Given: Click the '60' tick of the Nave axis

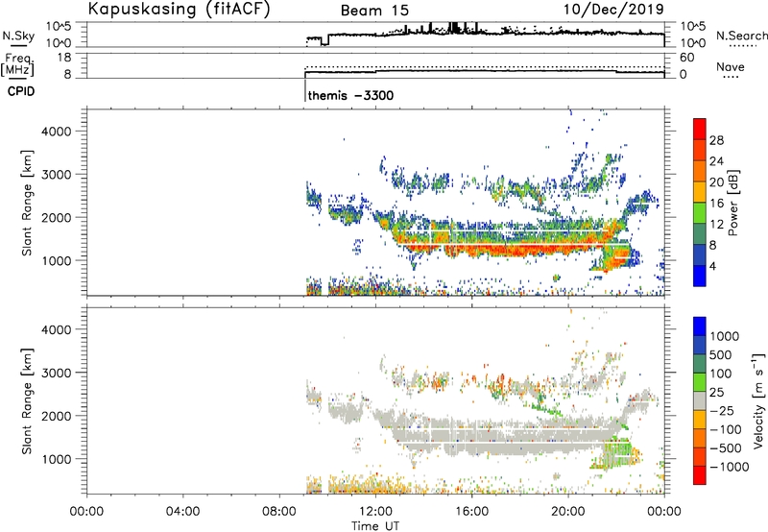Looking at the screenshot, I should point(686,58).
